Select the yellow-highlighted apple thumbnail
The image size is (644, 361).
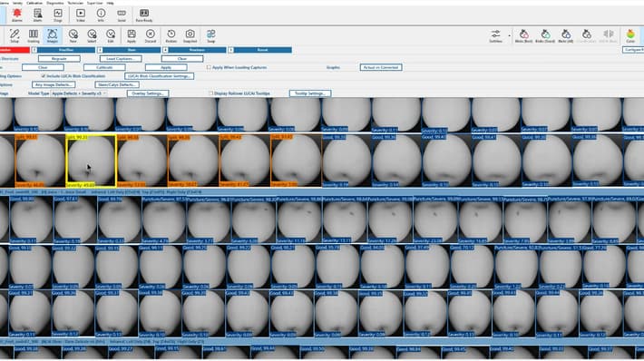(91, 161)
